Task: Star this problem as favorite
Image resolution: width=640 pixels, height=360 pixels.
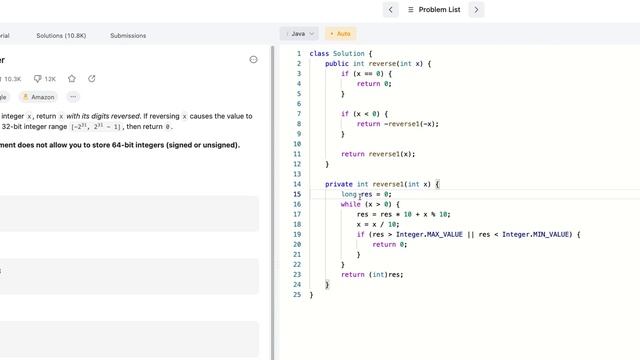Action: tap(72, 78)
